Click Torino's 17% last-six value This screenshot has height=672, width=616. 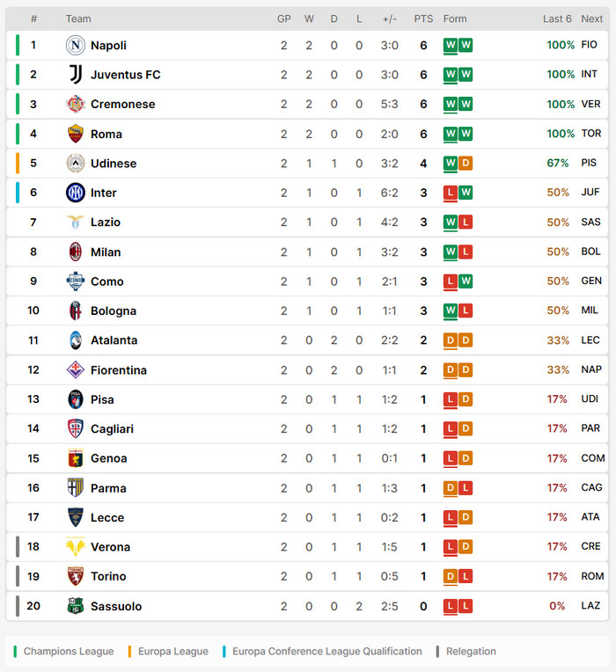557,576
